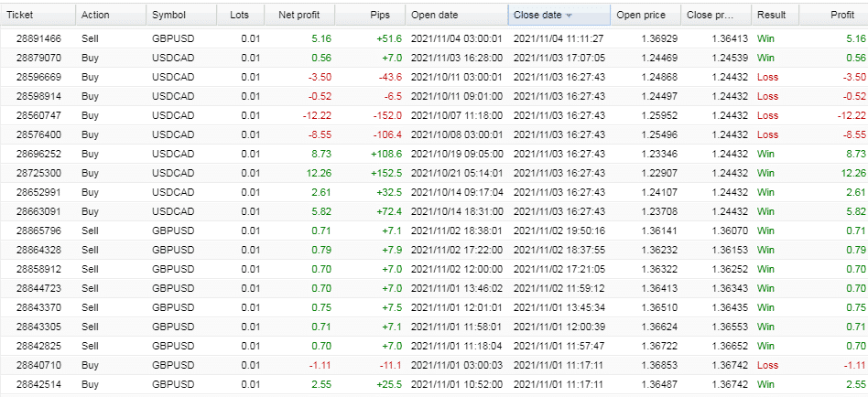Select the trade row 28879070
This screenshot has height=397, width=868.
click(434, 58)
